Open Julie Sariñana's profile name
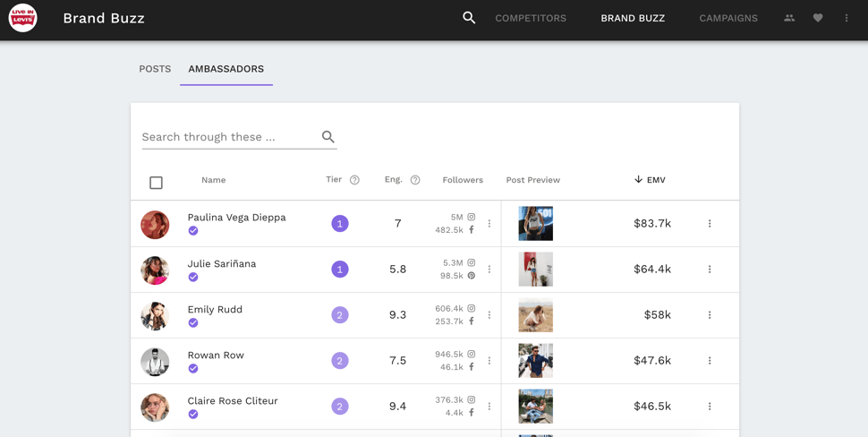Screen dimensions: 868x437 click(x=221, y=263)
